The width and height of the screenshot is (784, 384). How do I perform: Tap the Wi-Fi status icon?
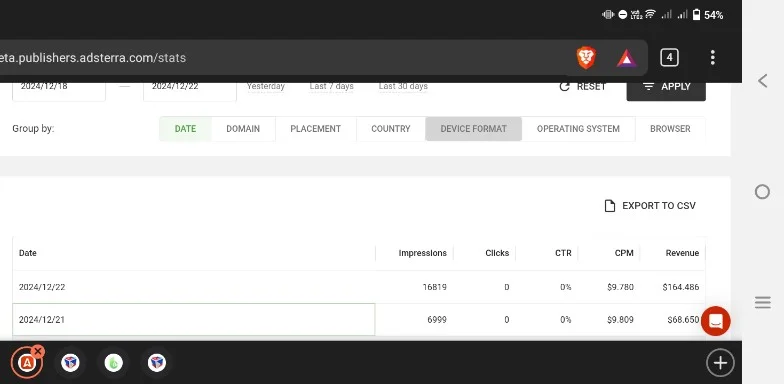(650, 14)
